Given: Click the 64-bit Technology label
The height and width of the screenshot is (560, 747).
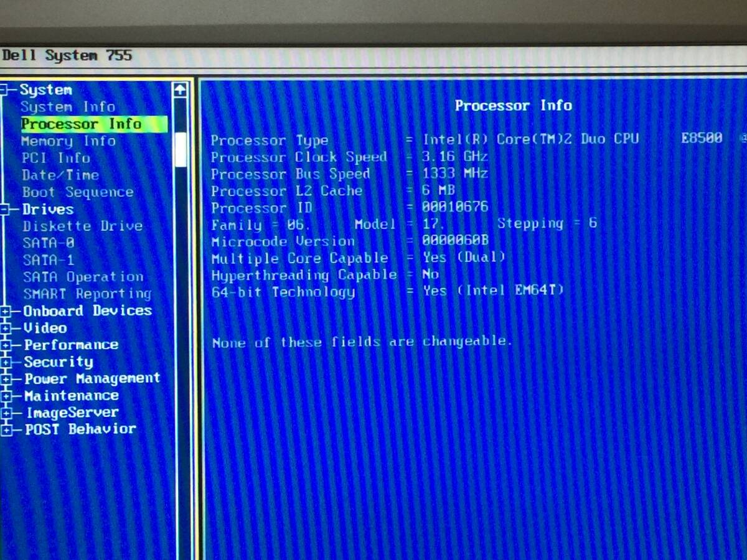Looking at the screenshot, I should 283,292.
